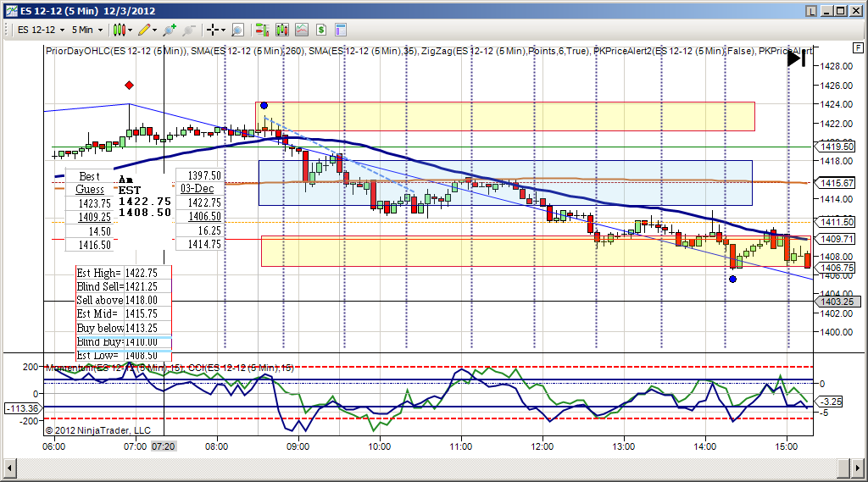This screenshot has height=482, width=868.
Task: Click the Est High= row in levels table
Action: coord(124,273)
